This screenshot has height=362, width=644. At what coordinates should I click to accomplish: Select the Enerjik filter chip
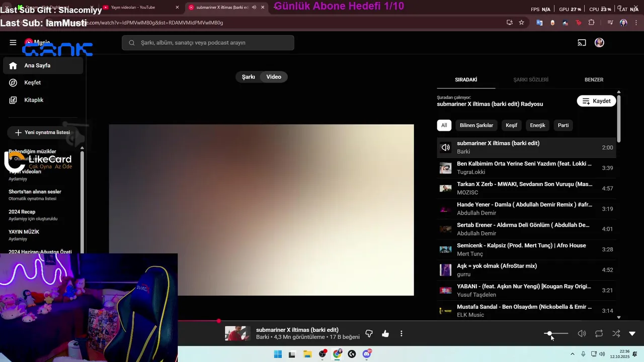[537, 125]
